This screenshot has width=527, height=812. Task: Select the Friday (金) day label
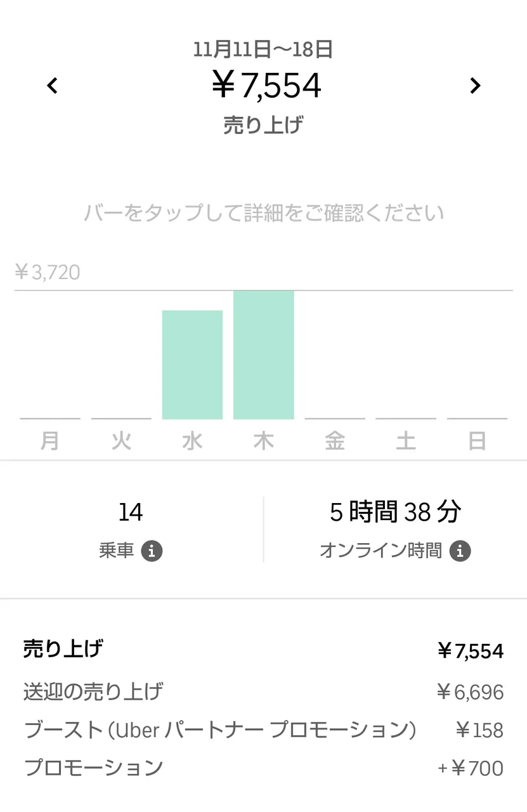335,441
